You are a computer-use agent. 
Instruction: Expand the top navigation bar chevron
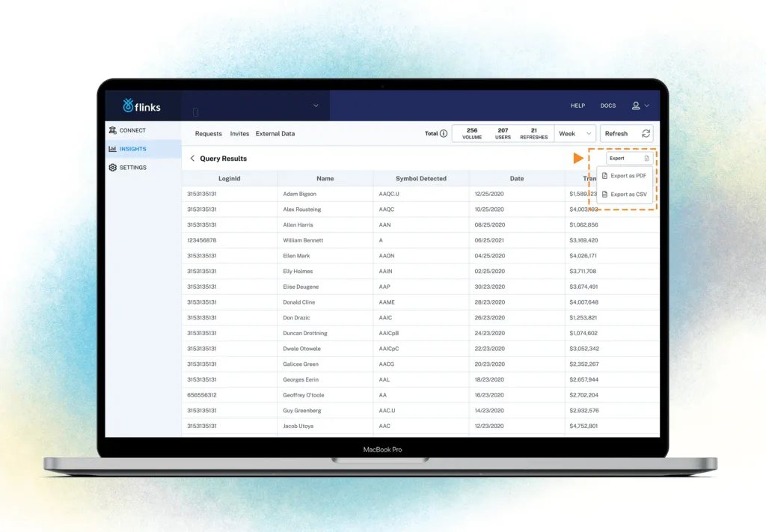(316, 106)
